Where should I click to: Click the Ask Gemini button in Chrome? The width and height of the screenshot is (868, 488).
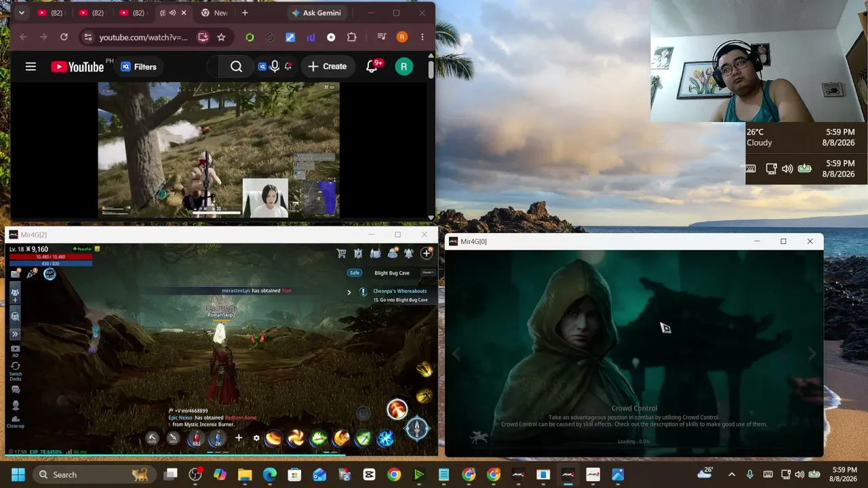tap(316, 13)
